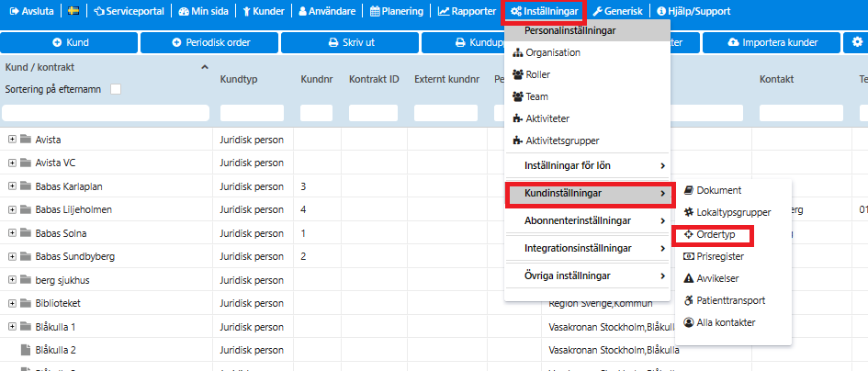Viewport: 868px width, 371px height.
Task: Click the Kundnr filter field
Action: [x=317, y=113]
